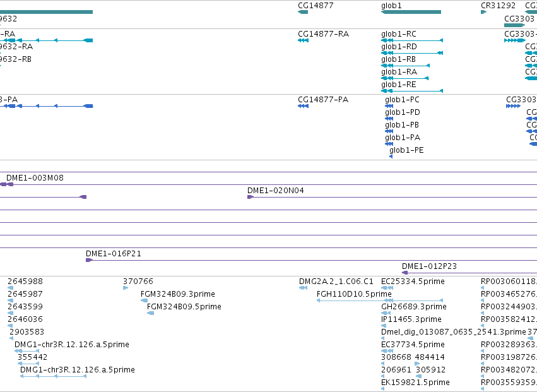Click the RP003060118 feature label

(509, 282)
